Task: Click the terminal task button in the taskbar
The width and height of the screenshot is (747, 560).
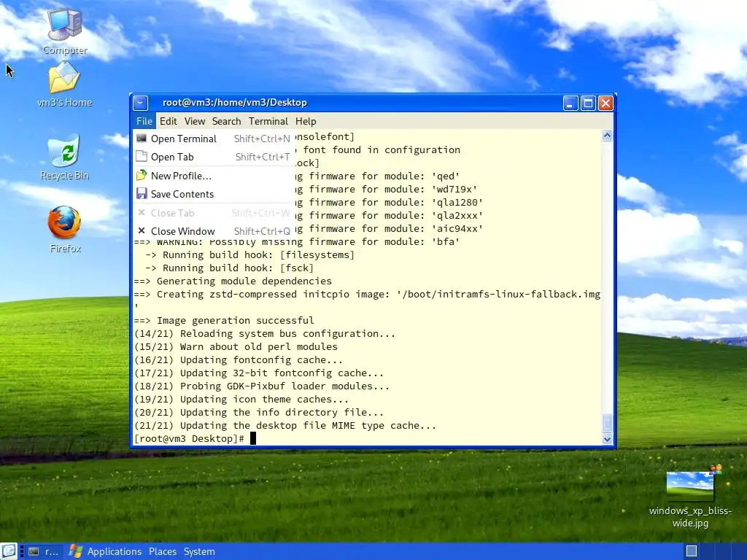Action: [x=44, y=551]
